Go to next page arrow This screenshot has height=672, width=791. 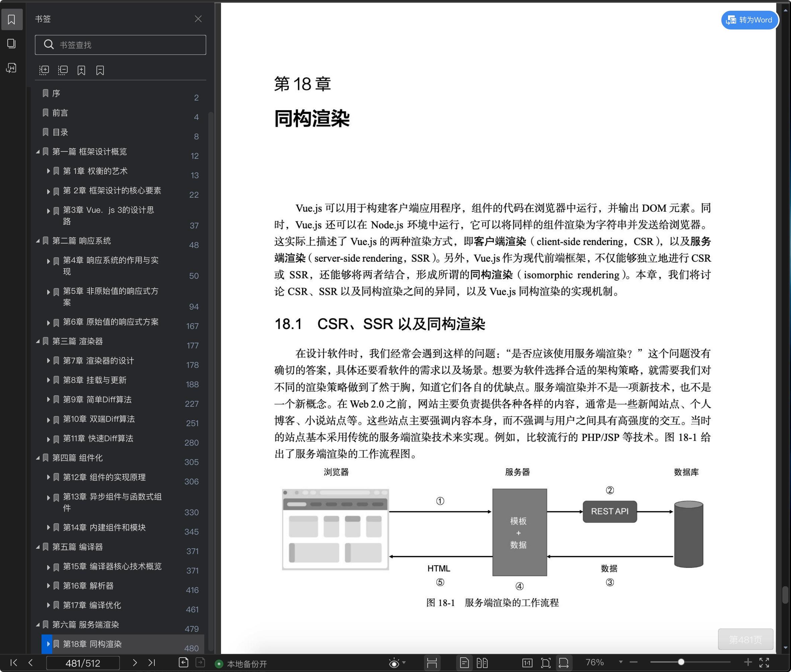(x=134, y=663)
